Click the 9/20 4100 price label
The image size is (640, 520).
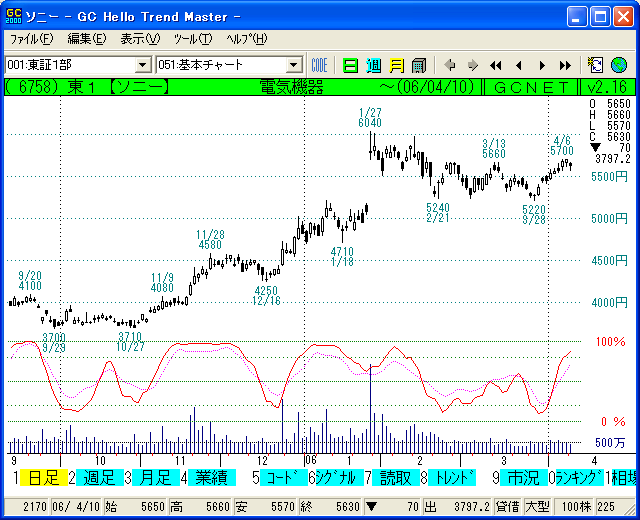coord(30,281)
